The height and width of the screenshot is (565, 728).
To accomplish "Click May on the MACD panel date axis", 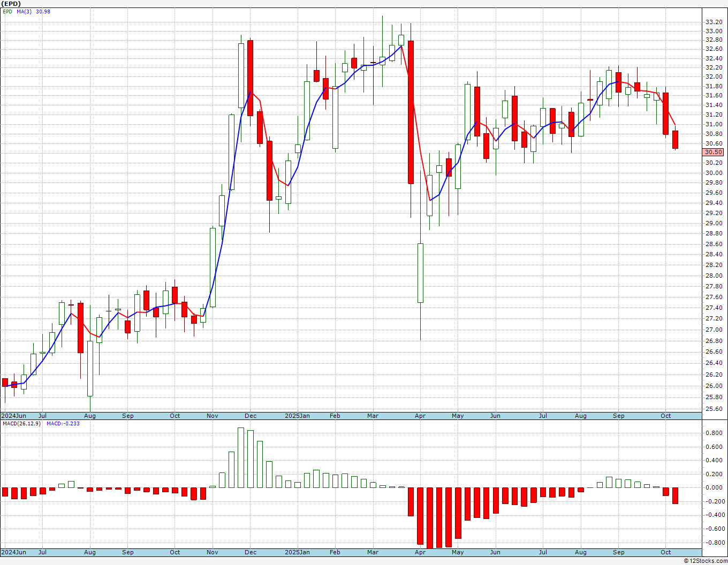I will (x=458, y=552).
